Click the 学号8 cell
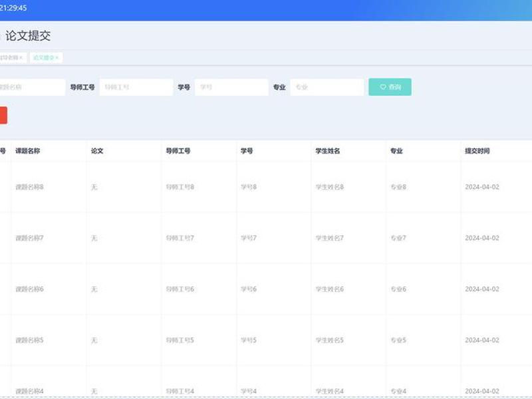 pos(249,187)
